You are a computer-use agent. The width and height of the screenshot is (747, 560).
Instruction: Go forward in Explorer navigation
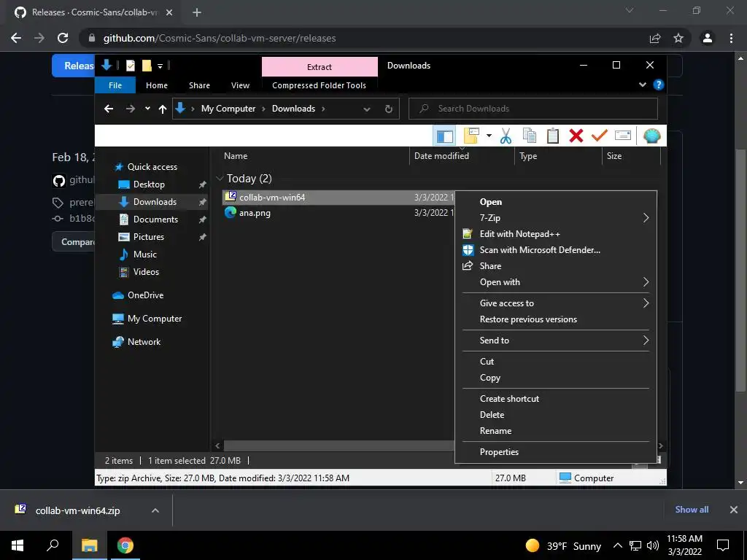[x=131, y=109]
